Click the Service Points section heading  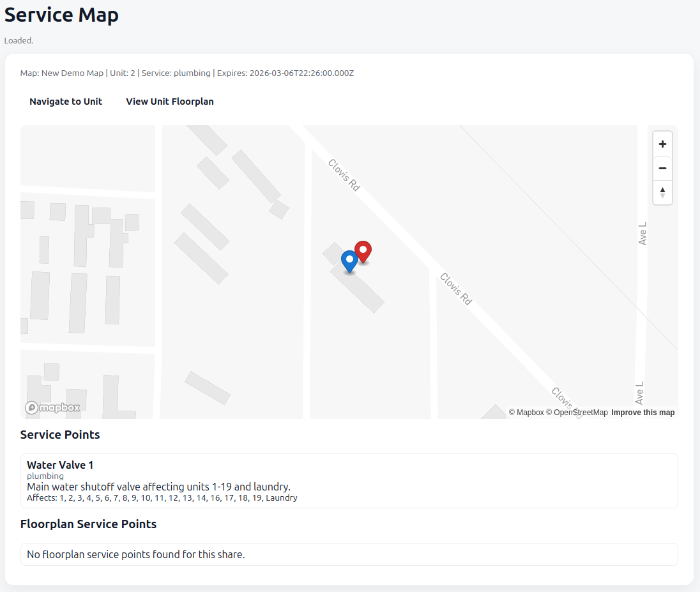[60, 435]
